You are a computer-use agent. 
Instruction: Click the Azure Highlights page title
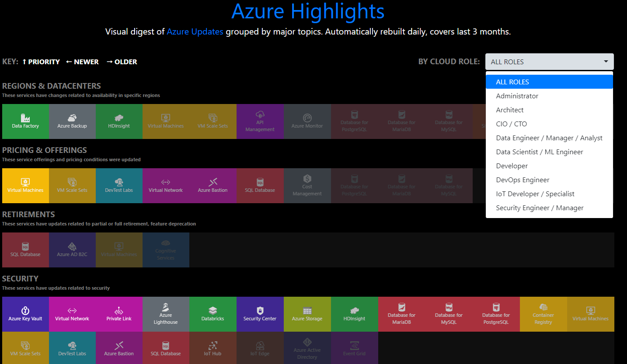[x=308, y=11]
